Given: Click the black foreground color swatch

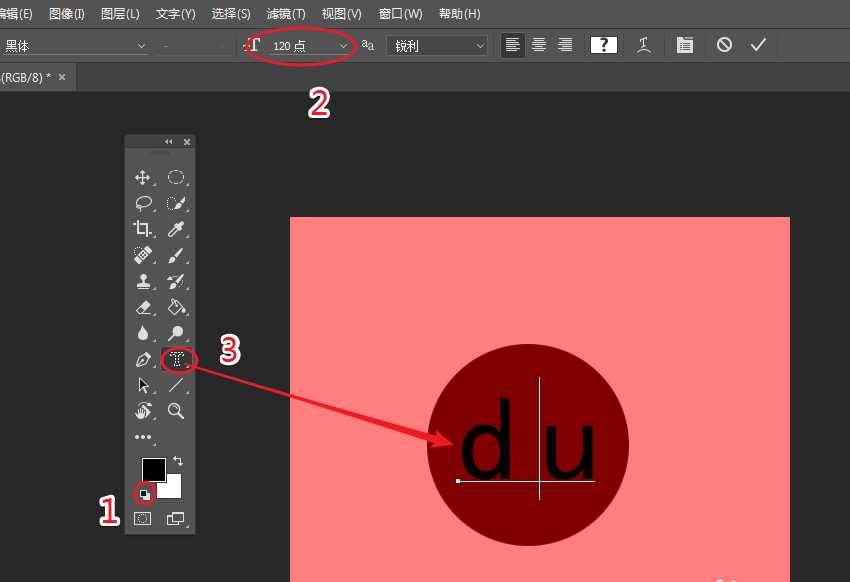Looking at the screenshot, I should (153, 469).
